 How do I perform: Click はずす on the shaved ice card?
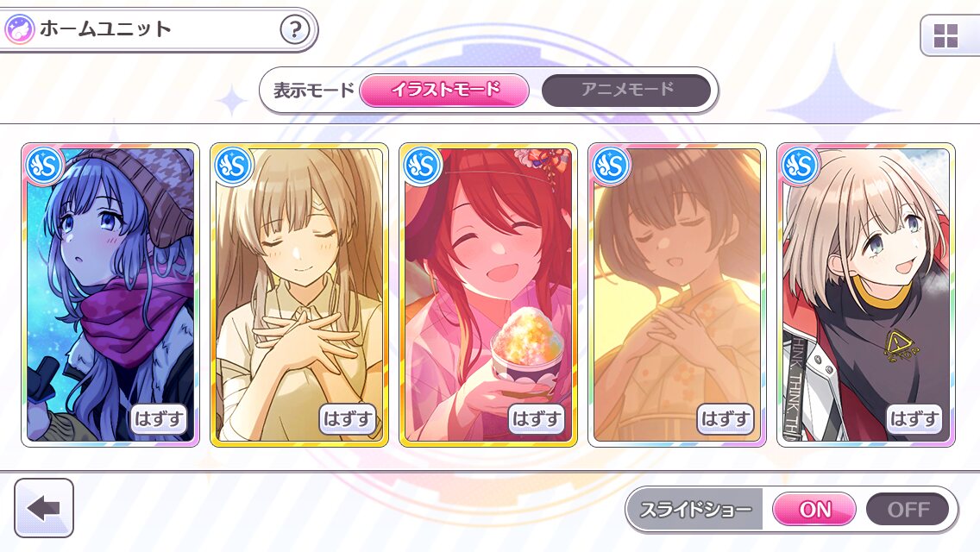537,419
